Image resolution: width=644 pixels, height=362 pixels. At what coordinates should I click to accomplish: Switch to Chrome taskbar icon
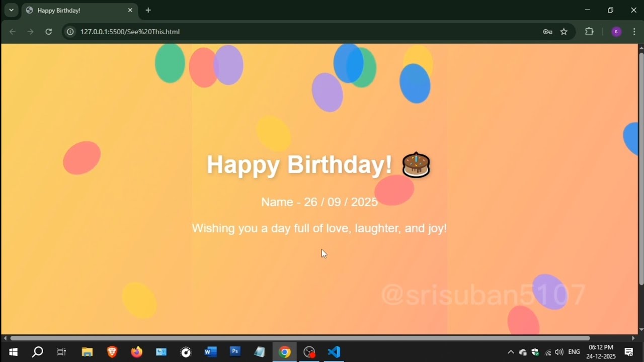point(285,352)
